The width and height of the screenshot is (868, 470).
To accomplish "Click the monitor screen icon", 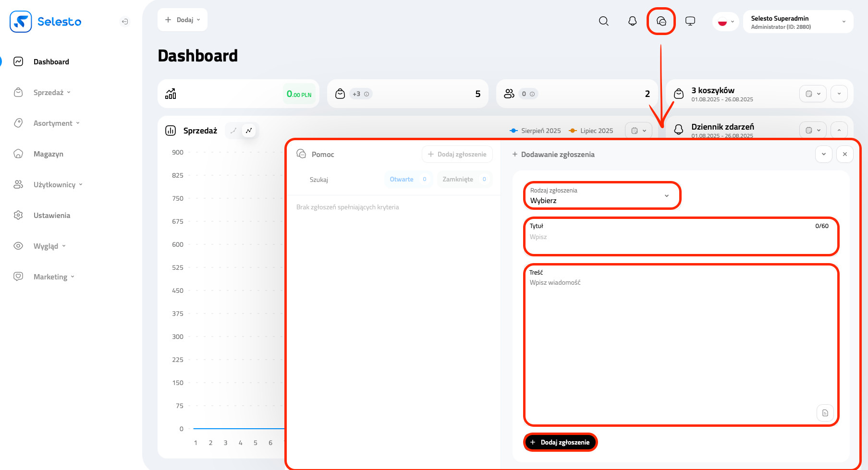I will click(690, 21).
